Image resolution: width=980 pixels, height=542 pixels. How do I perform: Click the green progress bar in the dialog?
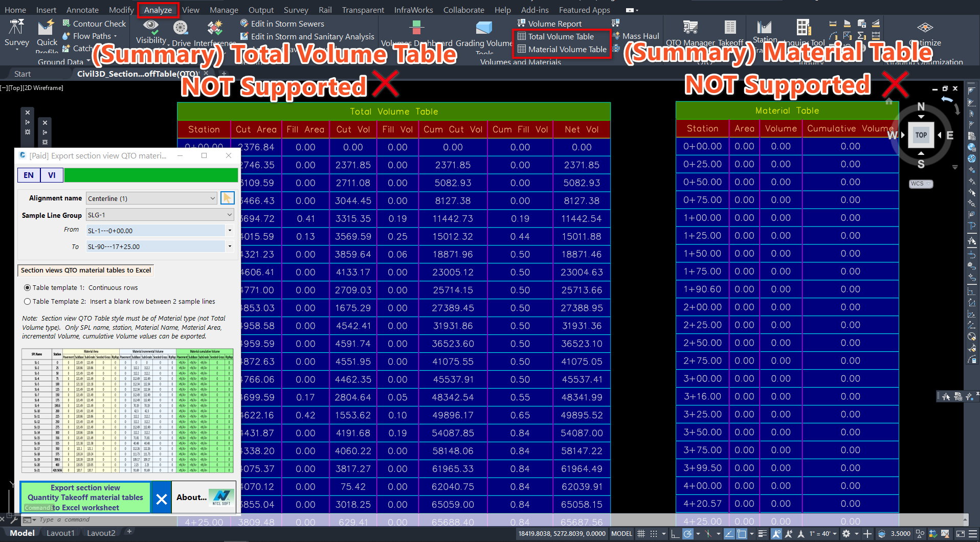pyautogui.click(x=151, y=175)
